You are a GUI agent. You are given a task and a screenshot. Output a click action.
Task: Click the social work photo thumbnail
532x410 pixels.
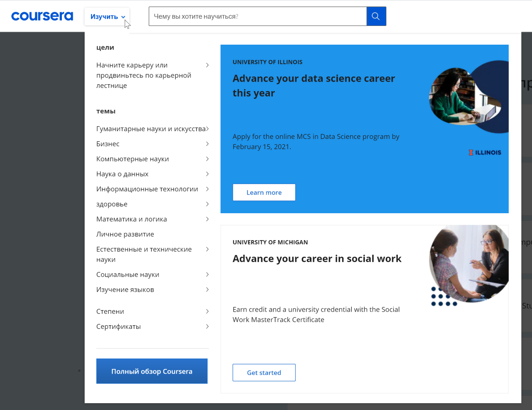(x=469, y=264)
